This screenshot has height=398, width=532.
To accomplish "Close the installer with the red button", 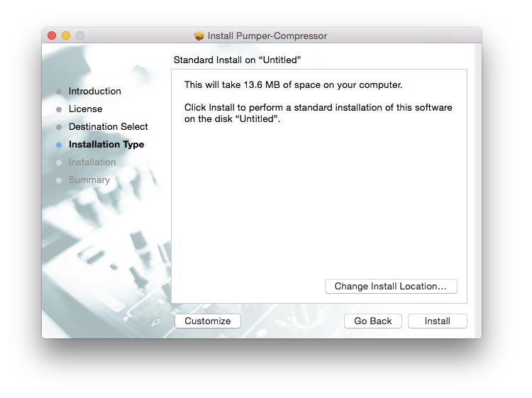I will [52, 35].
